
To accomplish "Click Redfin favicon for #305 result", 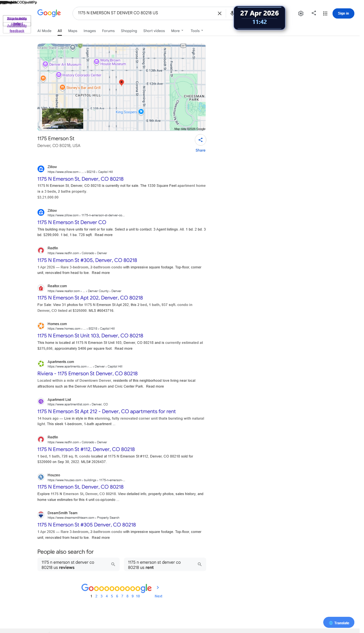I will [x=41, y=250].
